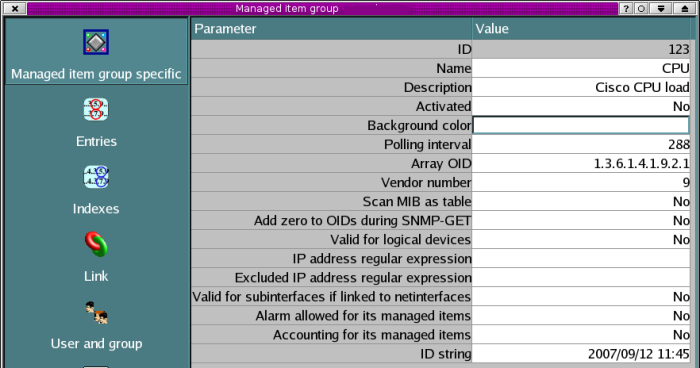Image resolution: width=700 pixels, height=368 pixels.
Task: Edit the Description field Cisco CPU load
Action: click(581, 88)
